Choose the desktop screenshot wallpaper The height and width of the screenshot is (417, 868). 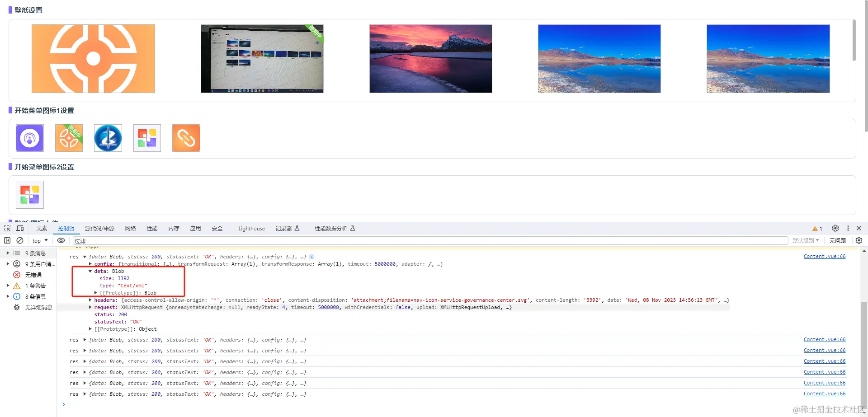point(262,59)
